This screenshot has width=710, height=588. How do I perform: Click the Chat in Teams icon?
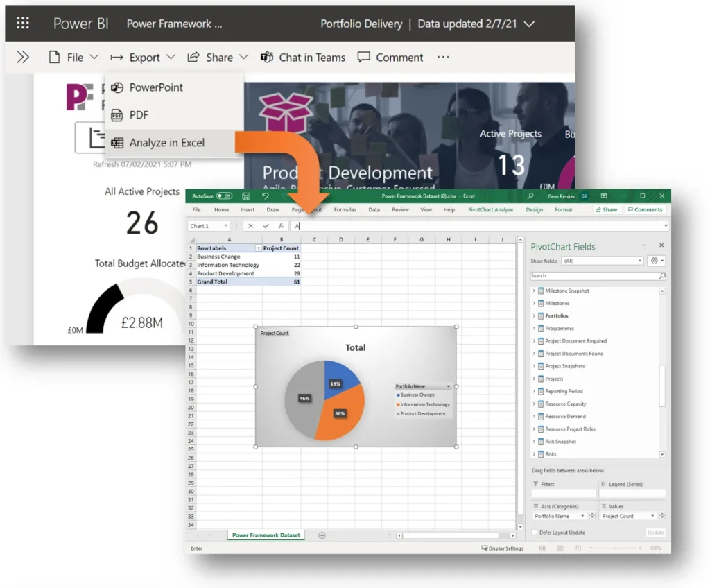point(266,58)
